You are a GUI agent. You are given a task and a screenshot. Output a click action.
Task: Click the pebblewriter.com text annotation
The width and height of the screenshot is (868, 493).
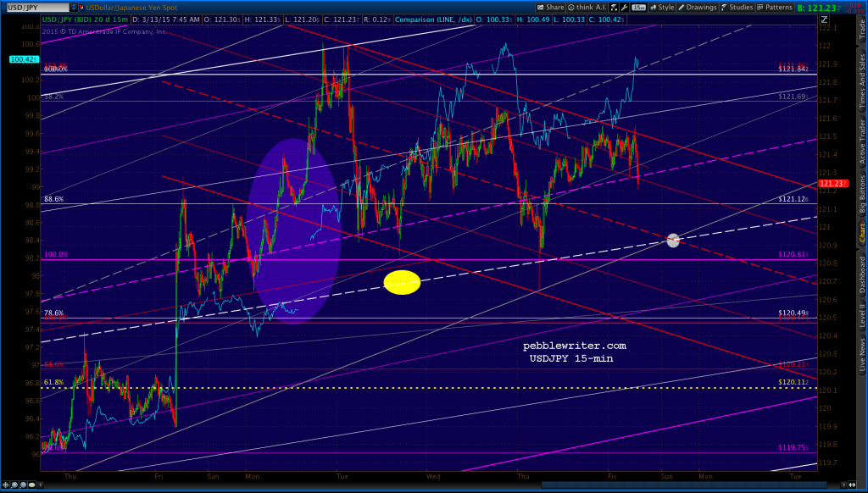click(x=575, y=346)
